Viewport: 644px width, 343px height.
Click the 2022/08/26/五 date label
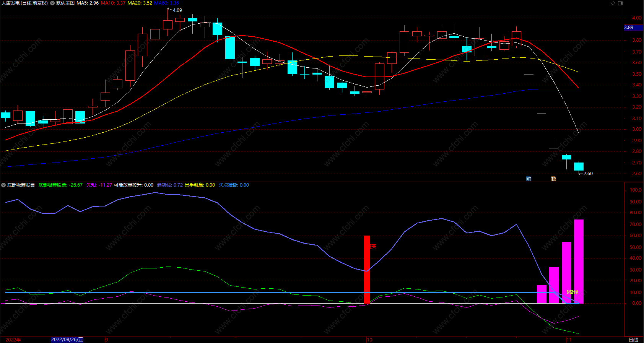coord(67,340)
